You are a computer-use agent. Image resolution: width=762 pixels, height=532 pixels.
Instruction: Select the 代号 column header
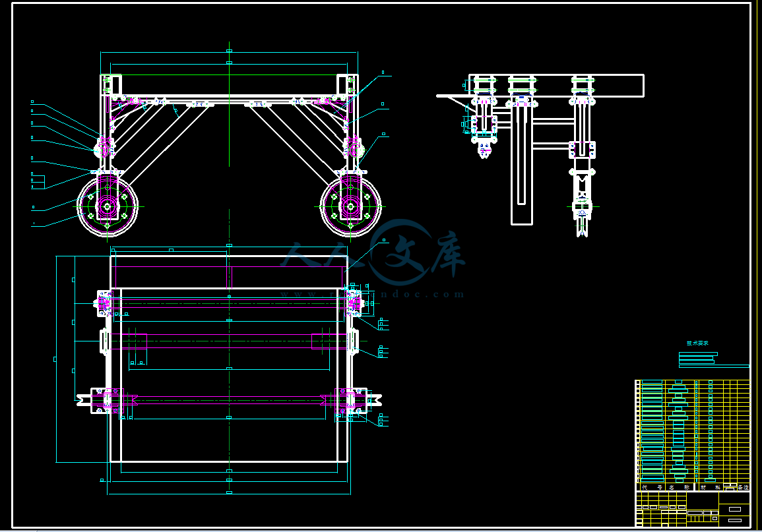[652, 487]
